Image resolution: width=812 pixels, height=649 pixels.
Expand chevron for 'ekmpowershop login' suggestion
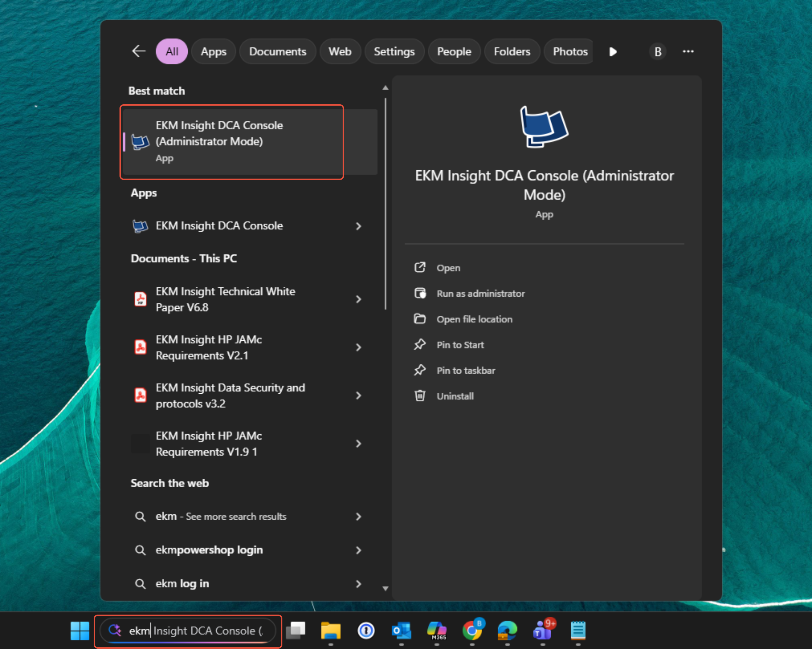[358, 550]
